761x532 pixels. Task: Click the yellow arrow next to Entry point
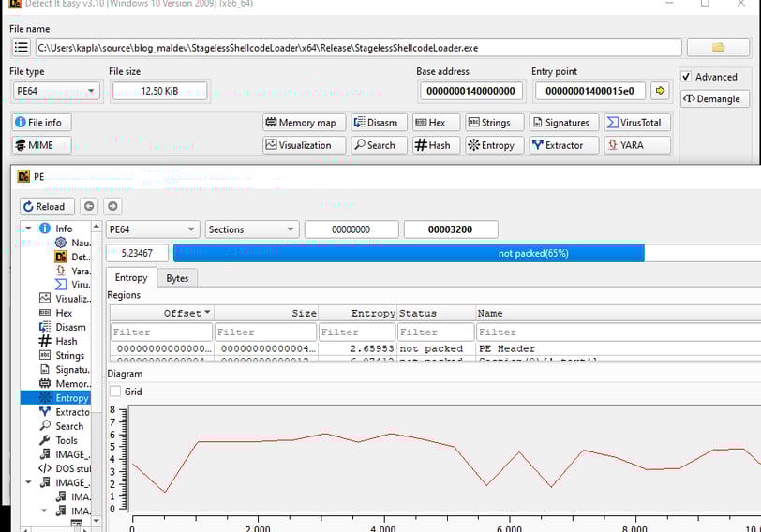[660, 91]
